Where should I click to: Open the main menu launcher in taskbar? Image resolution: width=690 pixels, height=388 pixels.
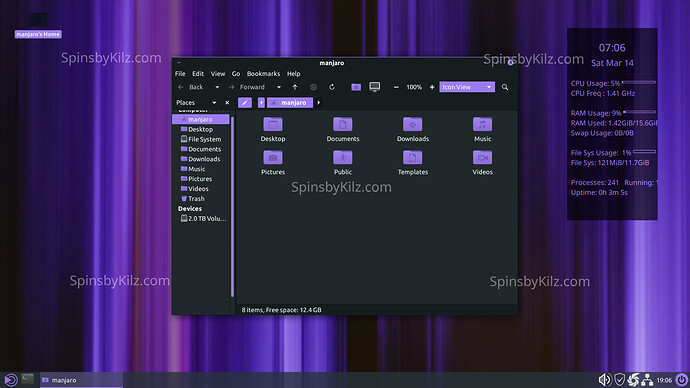(11, 380)
